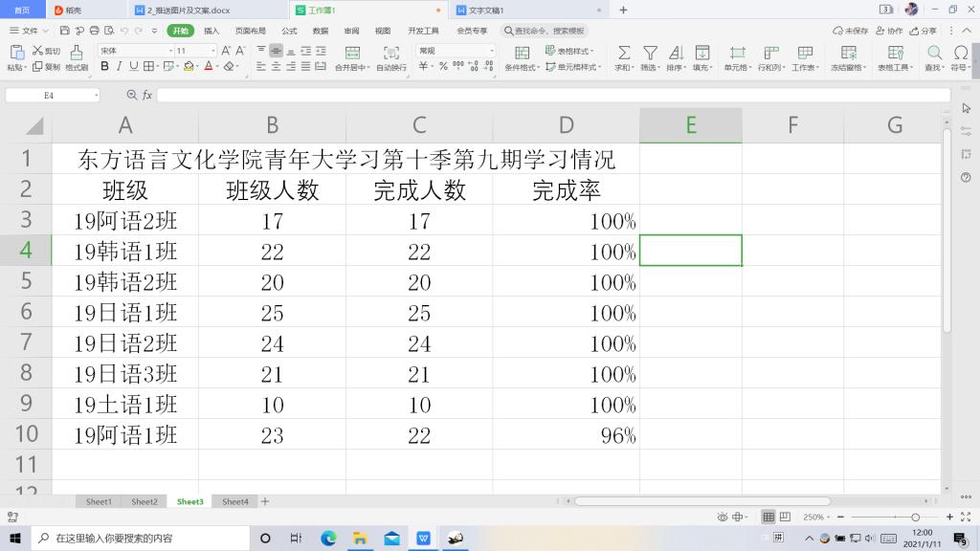Click the 协作 (Collaborate) button
This screenshot has width=980, height=551.
[890, 31]
